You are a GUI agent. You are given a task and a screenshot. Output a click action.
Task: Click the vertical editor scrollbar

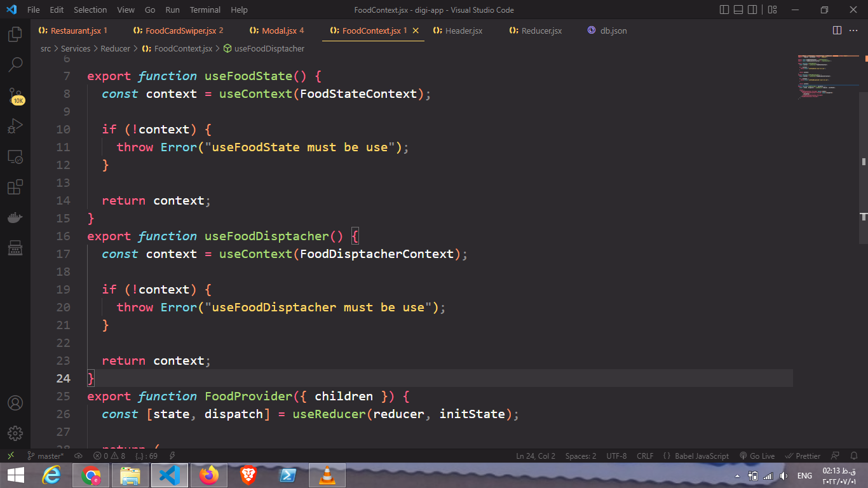tap(864, 168)
